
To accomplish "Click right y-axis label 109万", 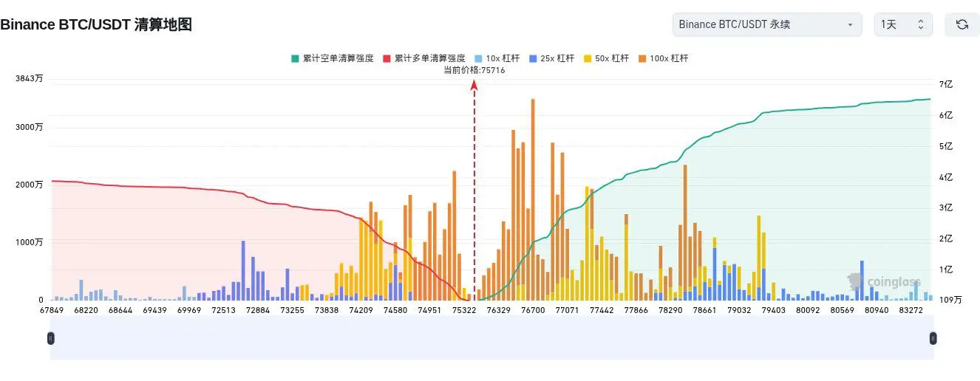I will tap(951, 300).
